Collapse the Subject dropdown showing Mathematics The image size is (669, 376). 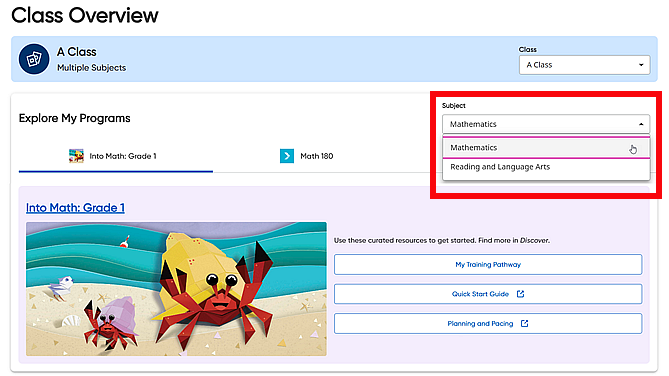[x=546, y=124]
